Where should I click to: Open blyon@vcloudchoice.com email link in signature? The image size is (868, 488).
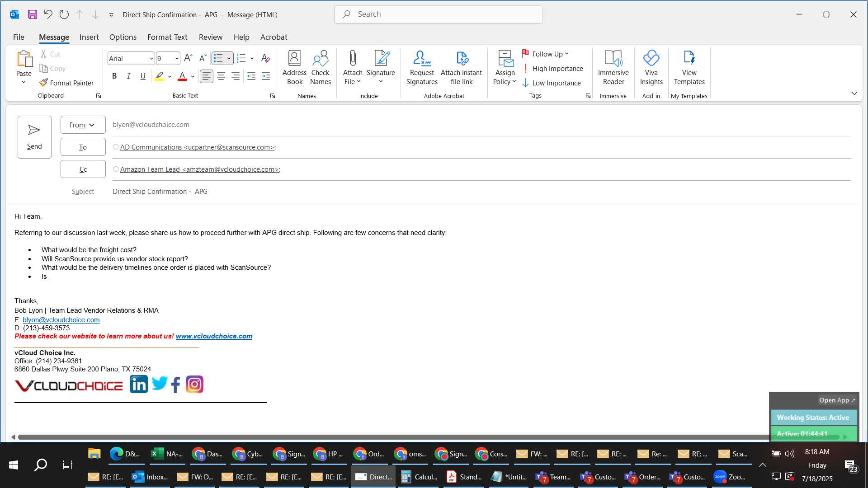(61, 319)
